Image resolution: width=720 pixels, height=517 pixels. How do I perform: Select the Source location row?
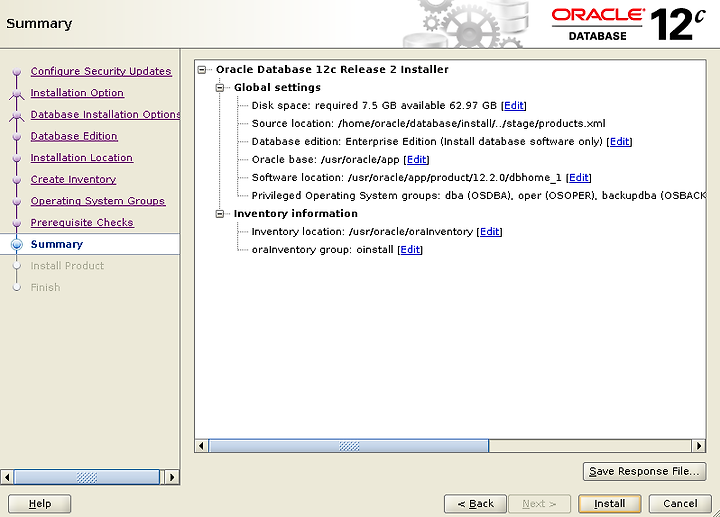point(428,124)
